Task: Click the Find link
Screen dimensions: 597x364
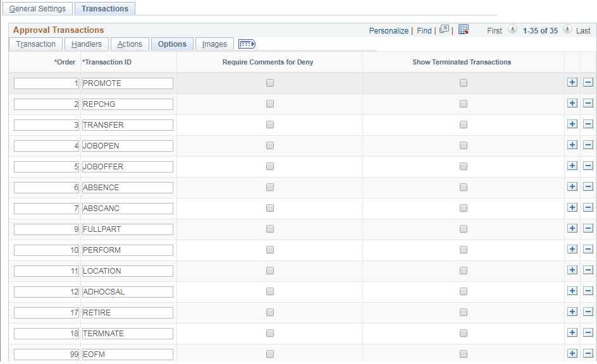Action: point(424,30)
